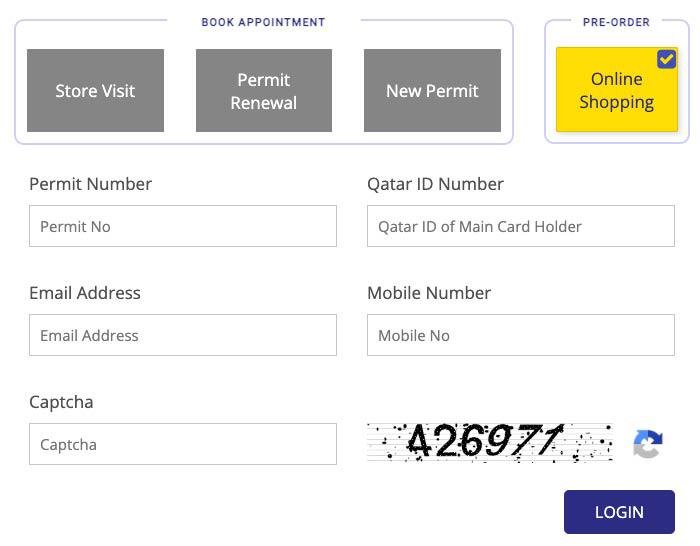Screen dimensions: 700x546
Task: Select the Store Visit option
Action: [x=96, y=91]
